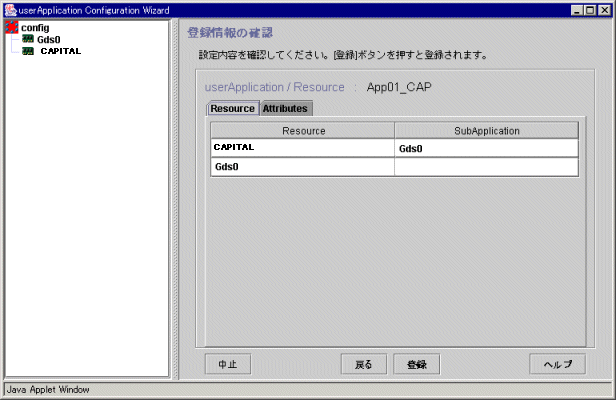Click the 登録情報の確認 heading

(230, 33)
